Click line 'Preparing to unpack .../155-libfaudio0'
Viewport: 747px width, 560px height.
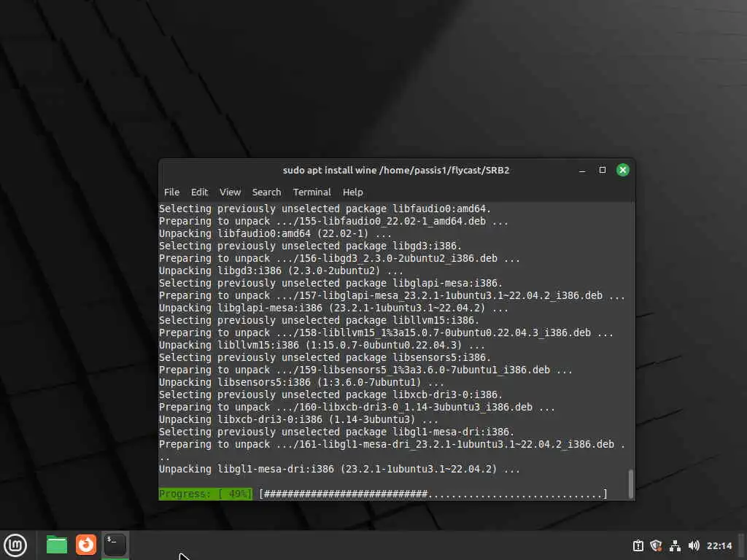coord(333,222)
